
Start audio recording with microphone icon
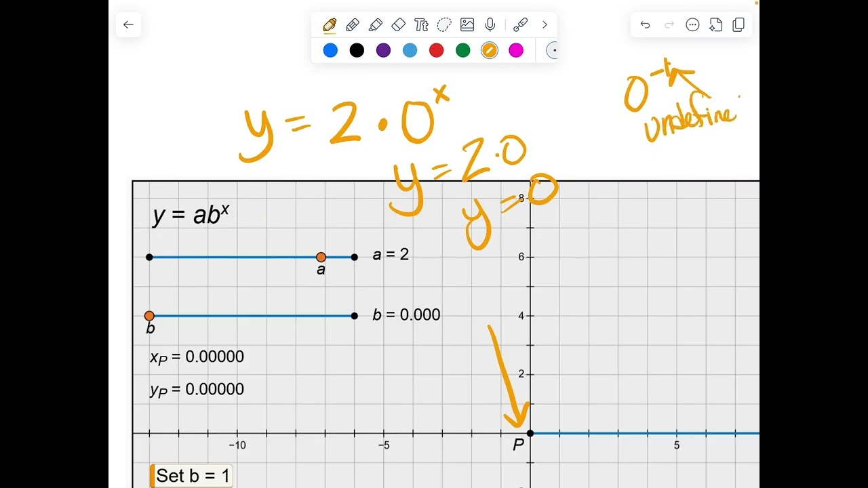pyautogui.click(x=490, y=25)
